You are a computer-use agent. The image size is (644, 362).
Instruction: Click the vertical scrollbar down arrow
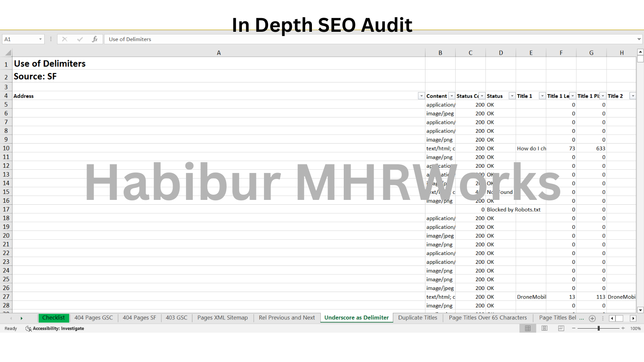click(640, 310)
